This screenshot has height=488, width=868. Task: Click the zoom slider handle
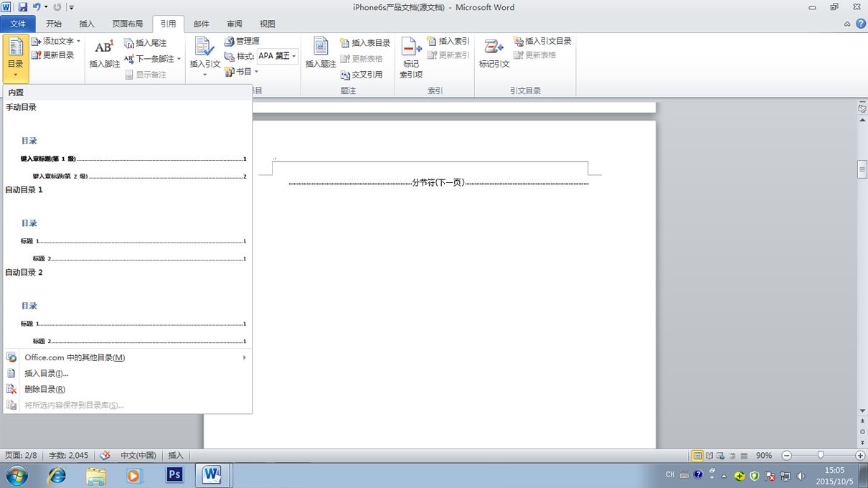point(821,456)
